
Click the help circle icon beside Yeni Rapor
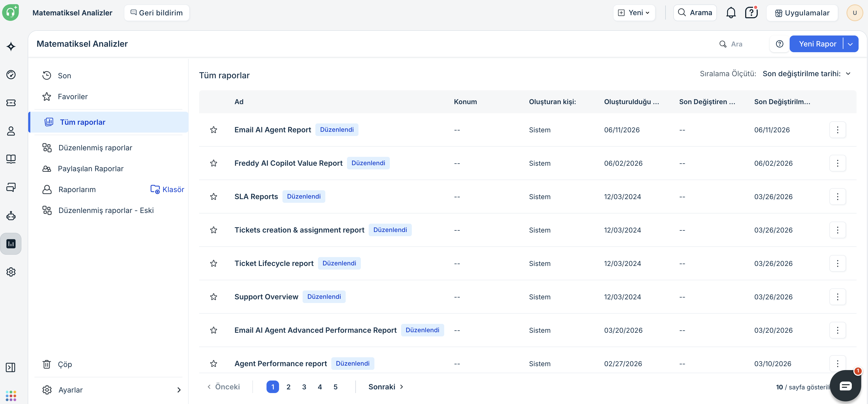click(779, 44)
